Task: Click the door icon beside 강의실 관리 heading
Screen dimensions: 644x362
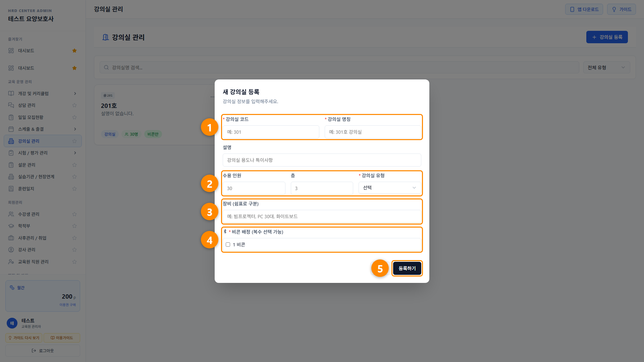Action: pos(105,37)
